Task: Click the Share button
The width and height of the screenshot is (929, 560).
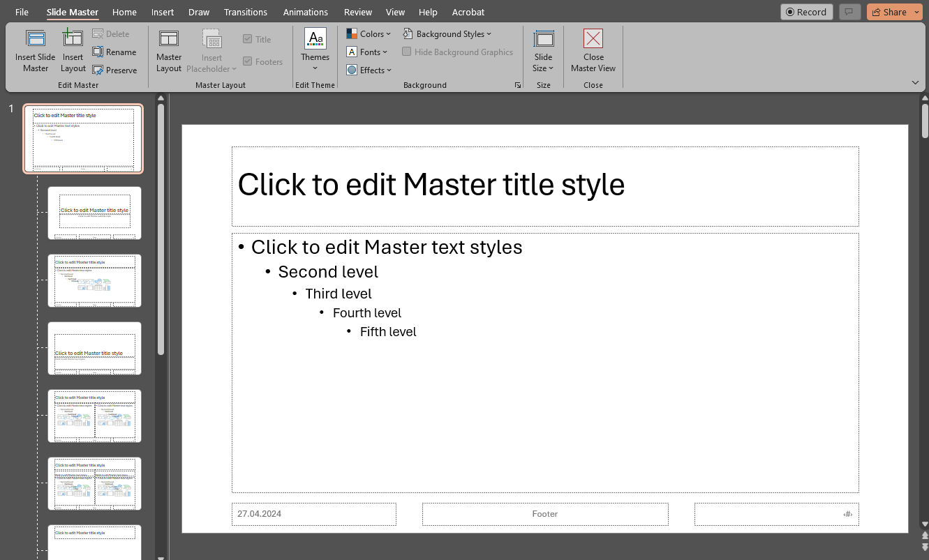Action: click(x=889, y=12)
